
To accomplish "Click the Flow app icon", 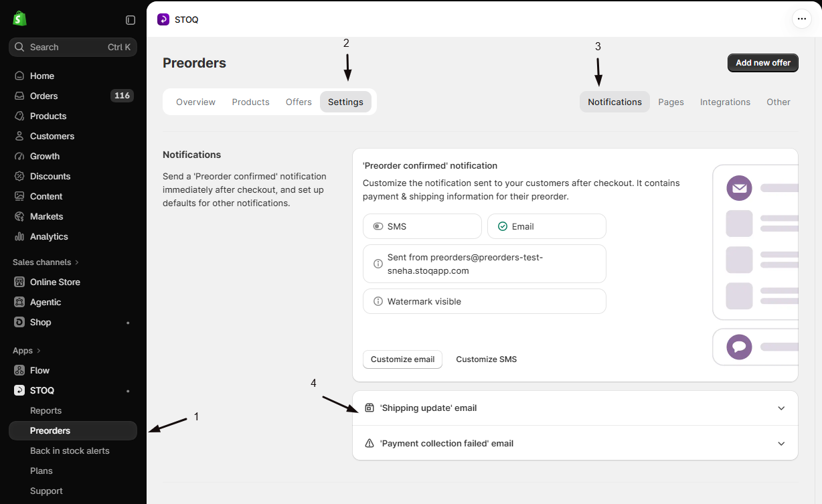I will click(x=19, y=370).
